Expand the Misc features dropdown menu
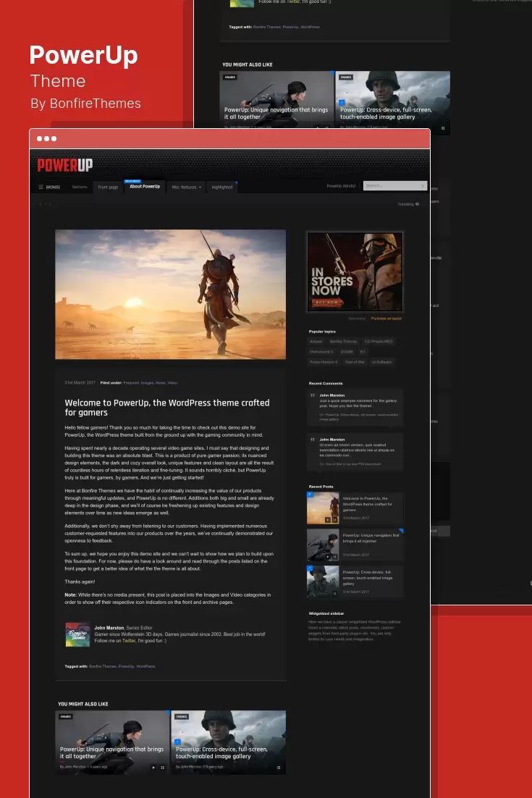 pyautogui.click(x=186, y=188)
